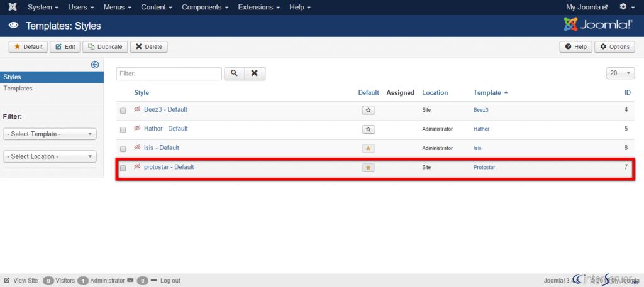Open the Beez3 template link
This screenshot has width=644, height=287.
(x=481, y=110)
